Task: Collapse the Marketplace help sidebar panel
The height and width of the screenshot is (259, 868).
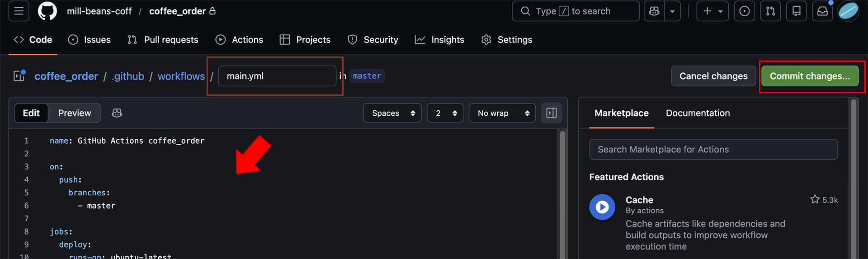Action: (x=552, y=113)
